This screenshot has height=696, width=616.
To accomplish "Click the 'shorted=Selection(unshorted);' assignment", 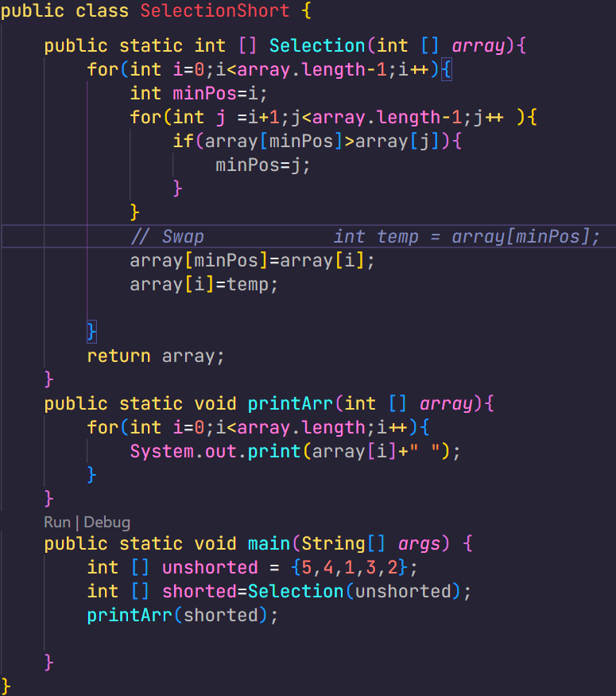I will (x=316, y=592).
